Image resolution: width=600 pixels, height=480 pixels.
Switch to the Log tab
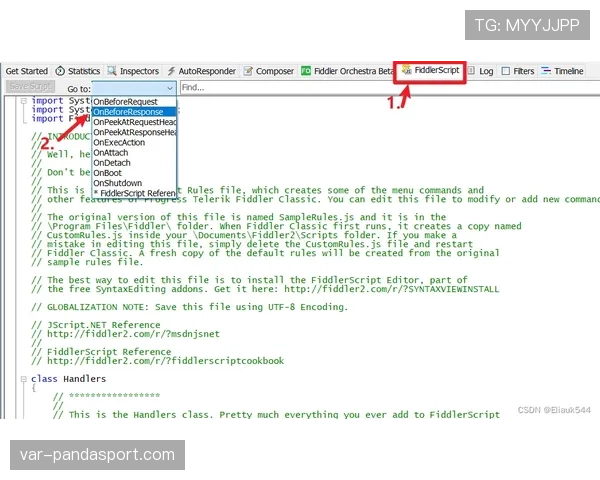coord(481,71)
